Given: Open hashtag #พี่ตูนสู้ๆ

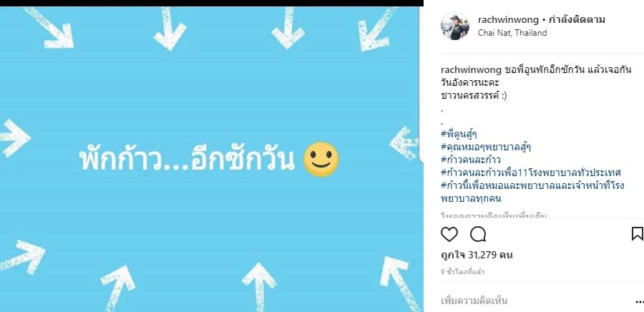Looking at the screenshot, I should [x=459, y=133].
